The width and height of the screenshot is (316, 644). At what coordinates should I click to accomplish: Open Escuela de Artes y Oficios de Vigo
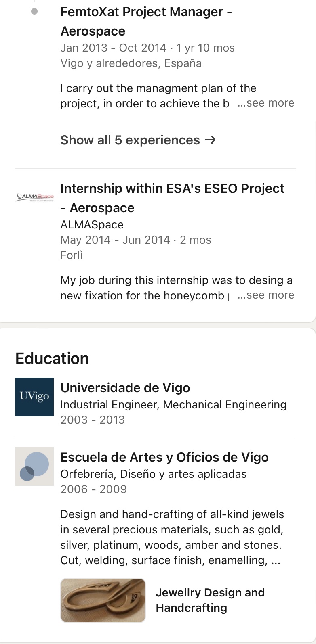[x=164, y=457]
